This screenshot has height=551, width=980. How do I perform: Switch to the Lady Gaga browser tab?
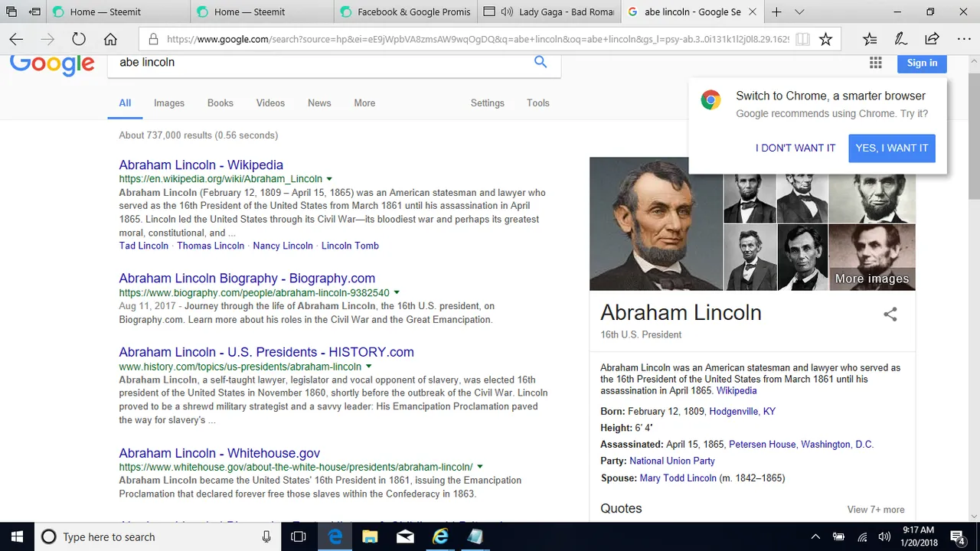(x=550, y=12)
